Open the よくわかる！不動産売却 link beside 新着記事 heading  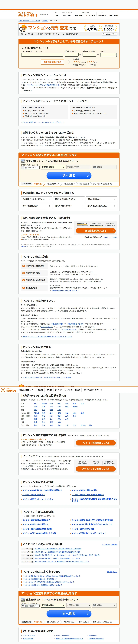109,545
